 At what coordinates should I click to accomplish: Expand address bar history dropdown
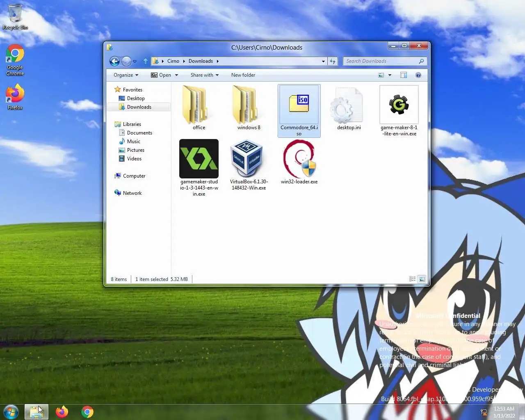(x=323, y=61)
